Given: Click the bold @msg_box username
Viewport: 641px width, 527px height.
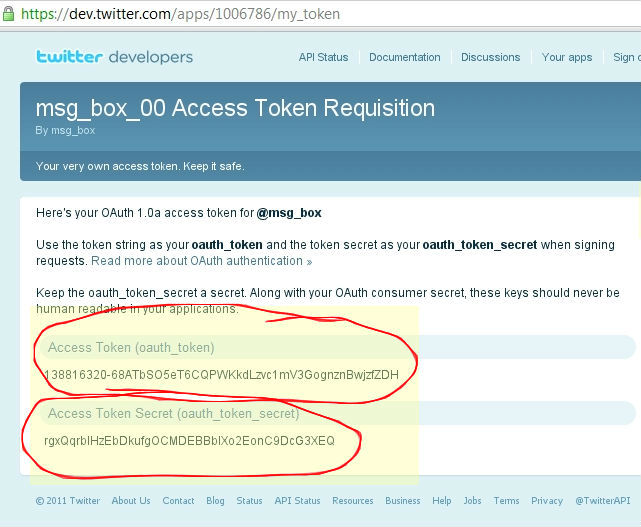Looking at the screenshot, I should pyautogui.click(x=289, y=213).
